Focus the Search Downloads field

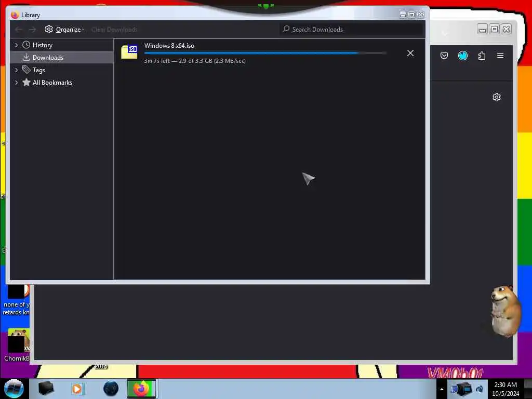tap(352, 30)
